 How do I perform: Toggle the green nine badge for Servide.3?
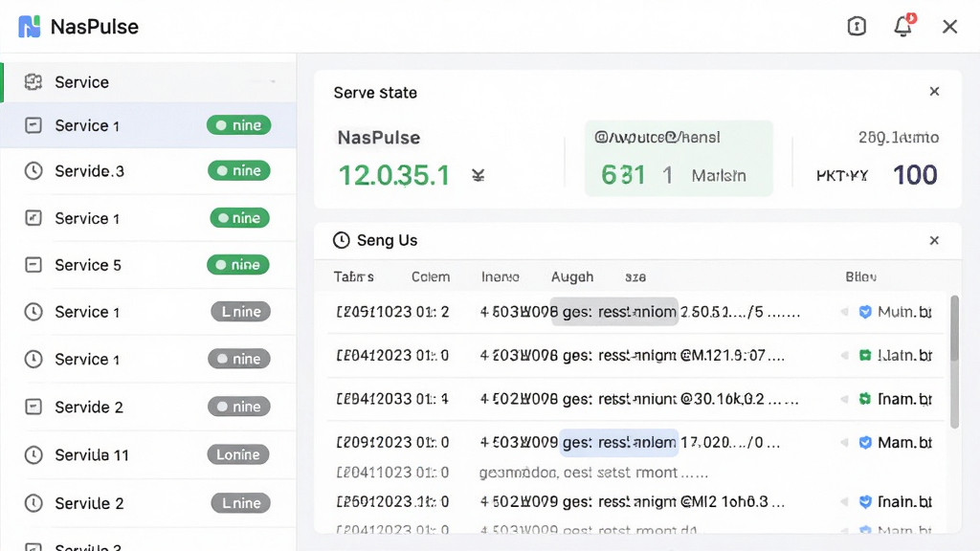coord(238,170)
